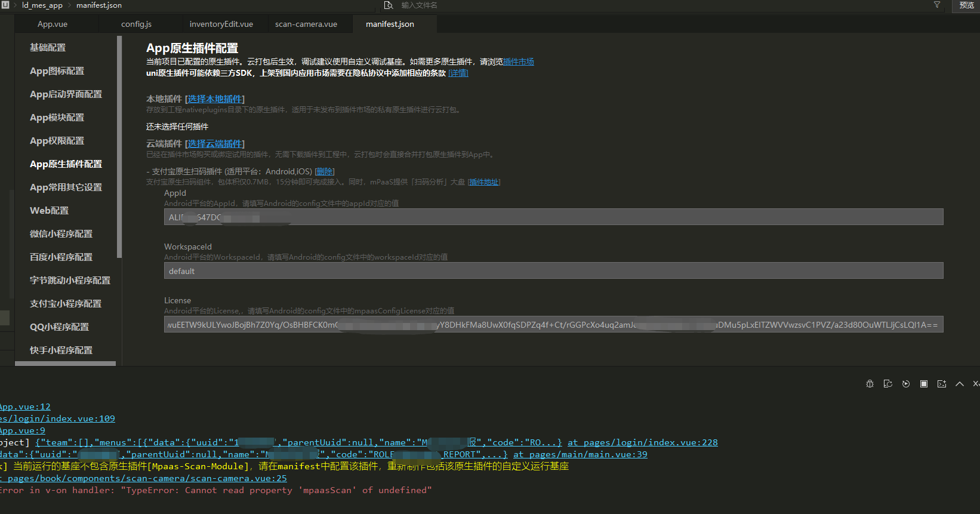Viewport: 980px width, 514px height.
Task: Open App图标配置 section
Action: click(x=57, y=71)
